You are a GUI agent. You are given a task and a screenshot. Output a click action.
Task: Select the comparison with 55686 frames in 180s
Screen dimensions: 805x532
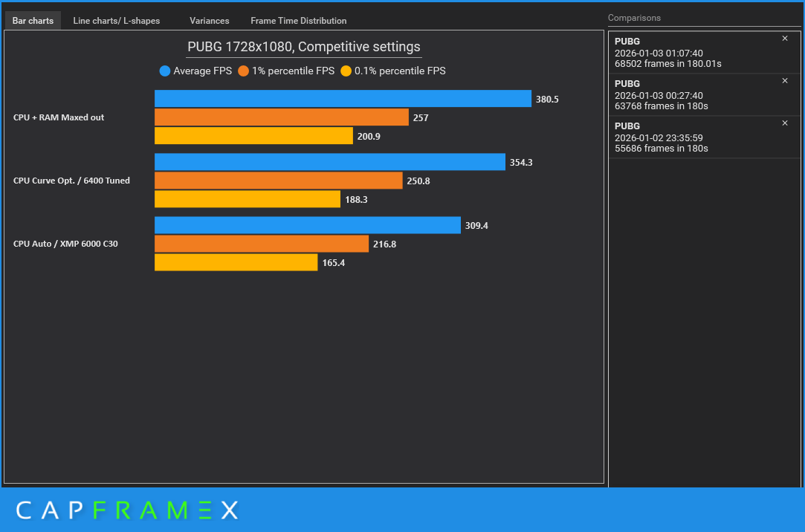click(704, 137)
